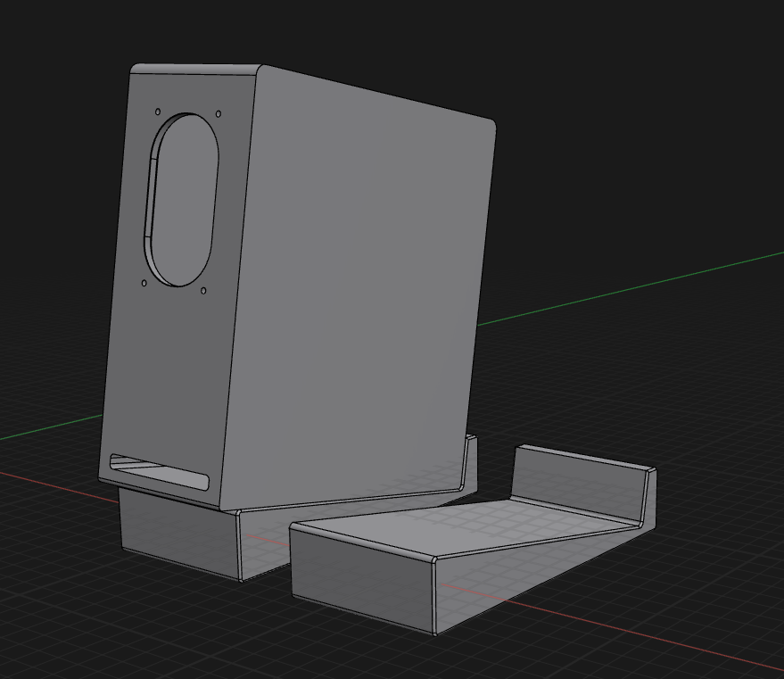Screen dimensions: 784x679
Task: Select the rectangular port slot at panel bottom
Action: tap(159, 472)
